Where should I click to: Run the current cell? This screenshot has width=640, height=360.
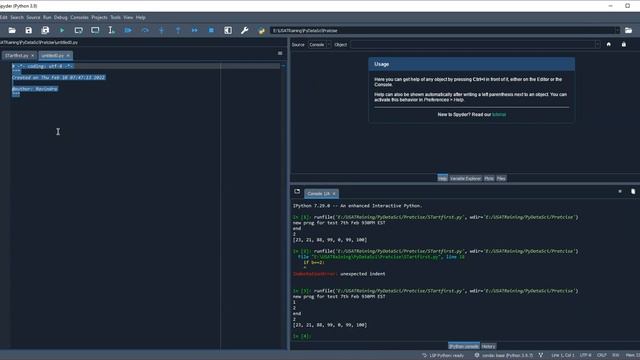tap(78, 30)
